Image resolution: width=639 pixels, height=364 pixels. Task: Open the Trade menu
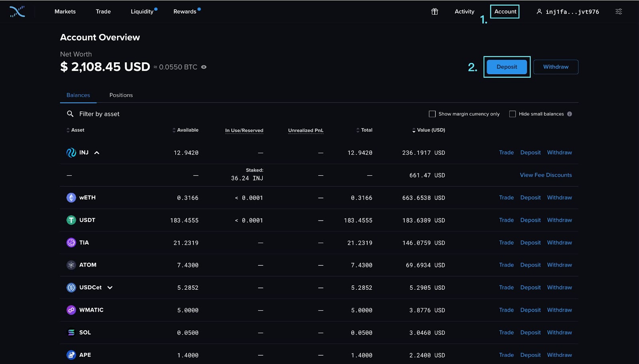(x=103, y=12)
